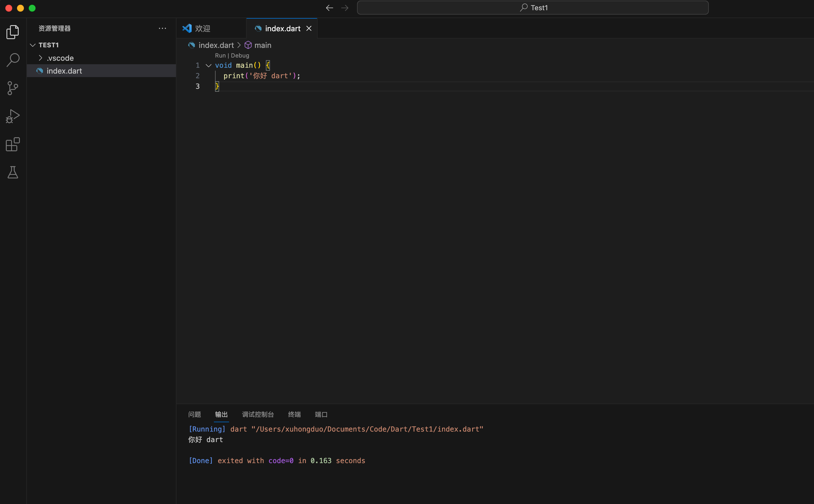Open the Run and Debug view
This screenshot has height=504, width=814.
tap(13, 116)
